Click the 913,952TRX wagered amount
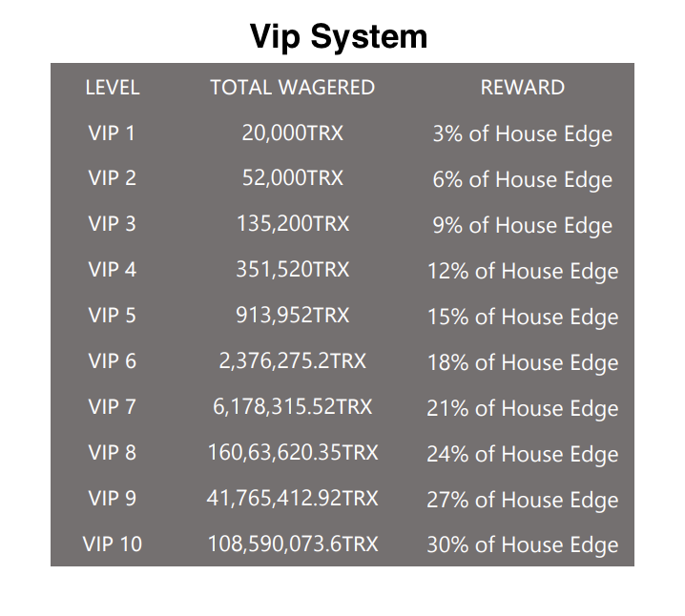Screen dimensions: 685x616 tap(293, 316)
